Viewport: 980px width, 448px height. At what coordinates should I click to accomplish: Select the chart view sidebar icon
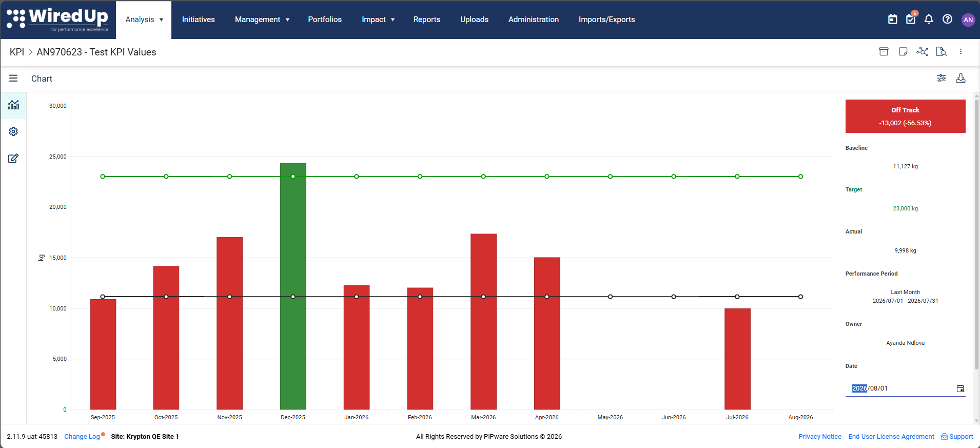click(13, 105)
